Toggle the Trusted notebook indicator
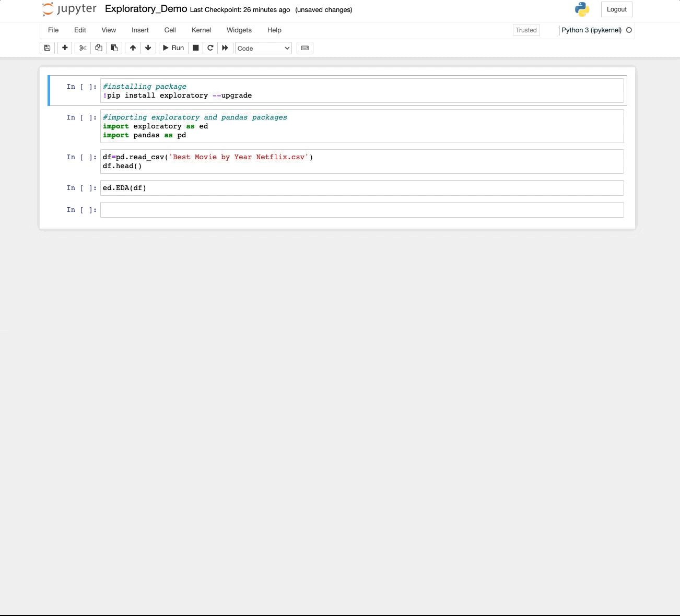The height and width of the screenshot is (616, 680). click(x=526, y=30)
